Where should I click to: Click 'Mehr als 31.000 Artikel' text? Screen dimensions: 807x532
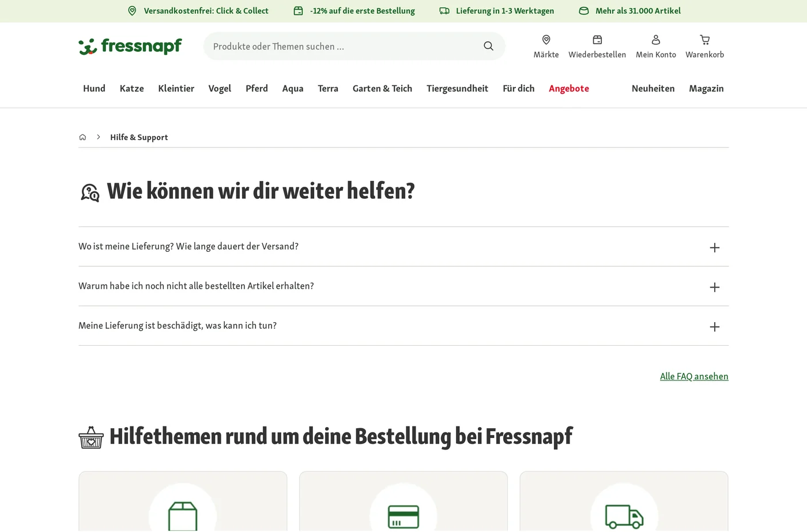pos(638,11)
